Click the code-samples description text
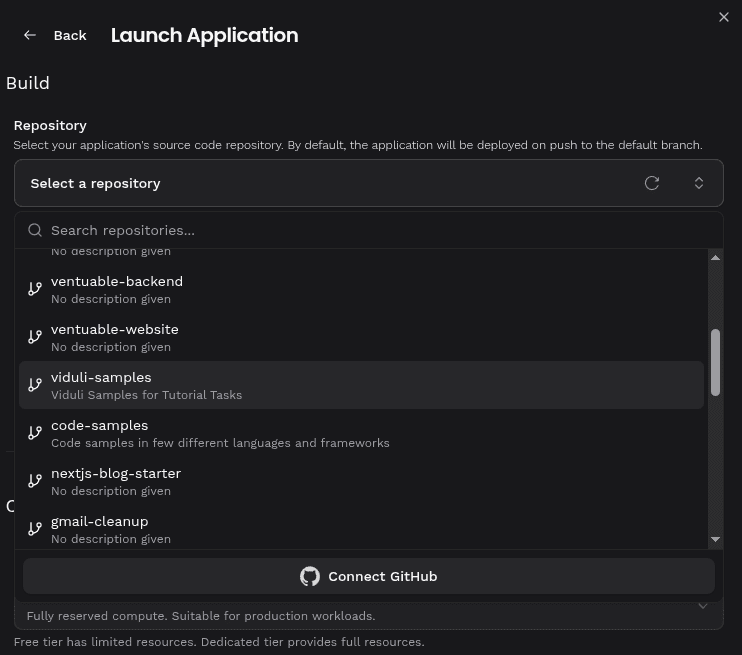 220,443
